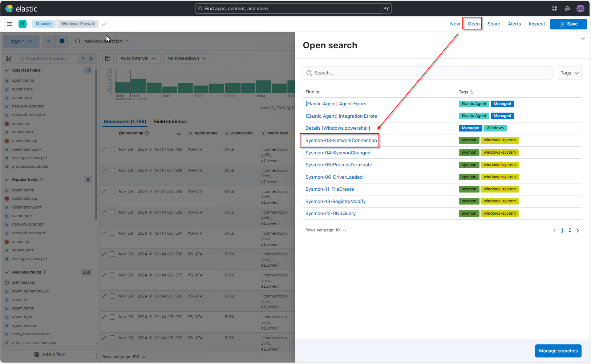The height and width of the screenshot is (364, 591).
Task: Go to previous page of saved searches
Action: click(554, 230)
